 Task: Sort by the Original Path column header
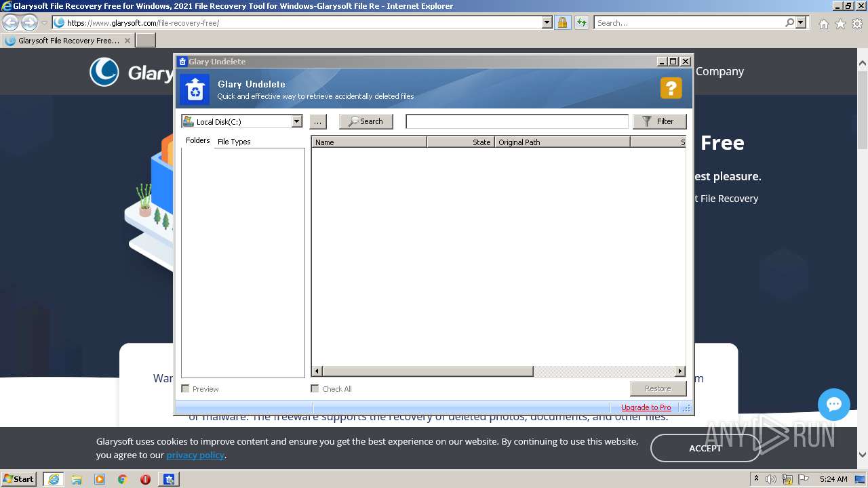click(562, 142)
